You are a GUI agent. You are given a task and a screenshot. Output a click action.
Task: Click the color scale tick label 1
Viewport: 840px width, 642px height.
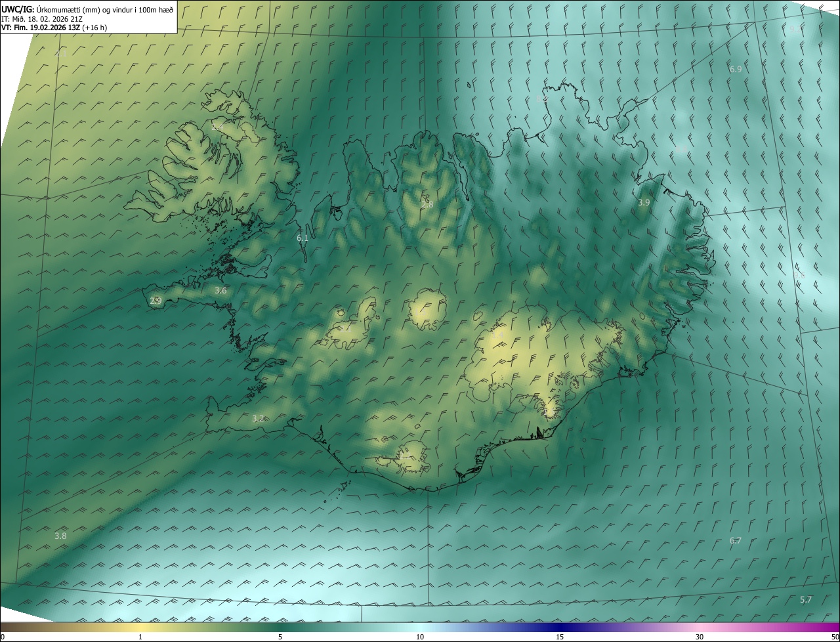(140, 637)
